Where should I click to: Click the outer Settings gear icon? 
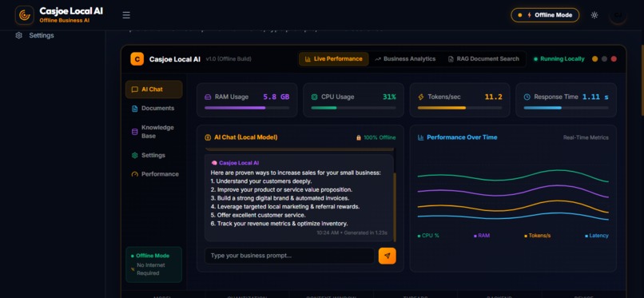[x=18, y=35]
